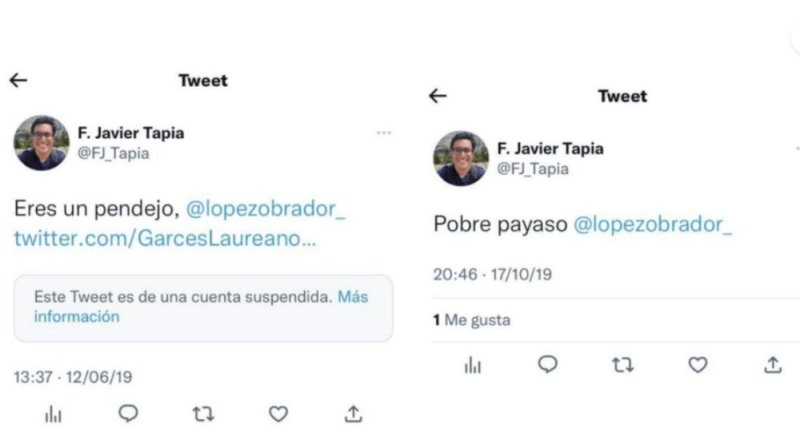Open @lopezobrador_ mention in left tweet
This screenshot has width=800, height=428.
click(265, 209)
